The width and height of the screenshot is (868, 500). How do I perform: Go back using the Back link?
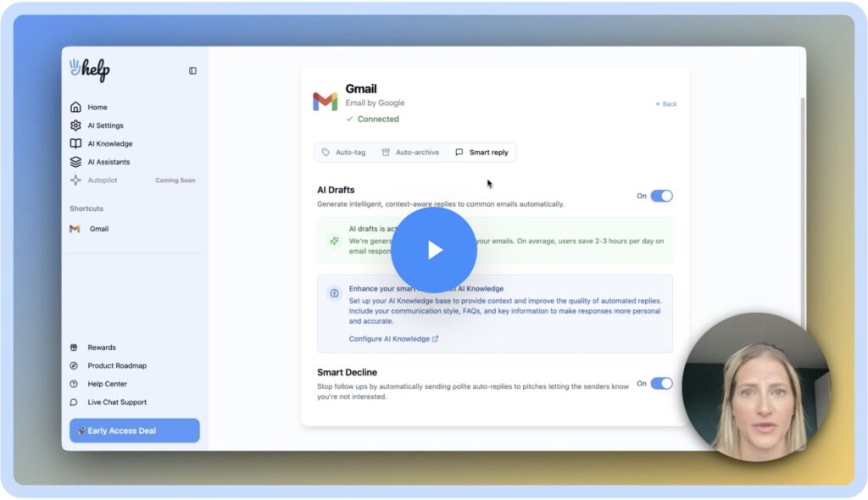pyautogui.click(x=666, y=104)
